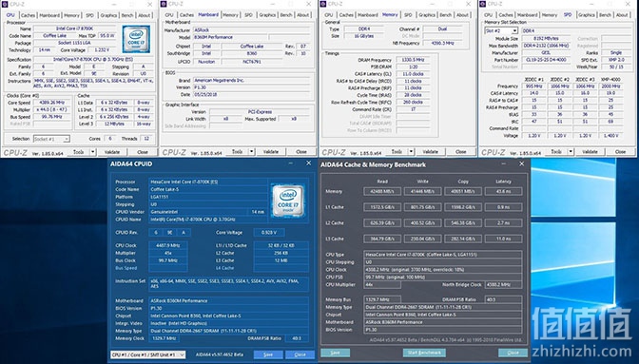Click the L3 Cache latency "11.0 ns"
Screen dimensions: 639x364
point(503,239)
